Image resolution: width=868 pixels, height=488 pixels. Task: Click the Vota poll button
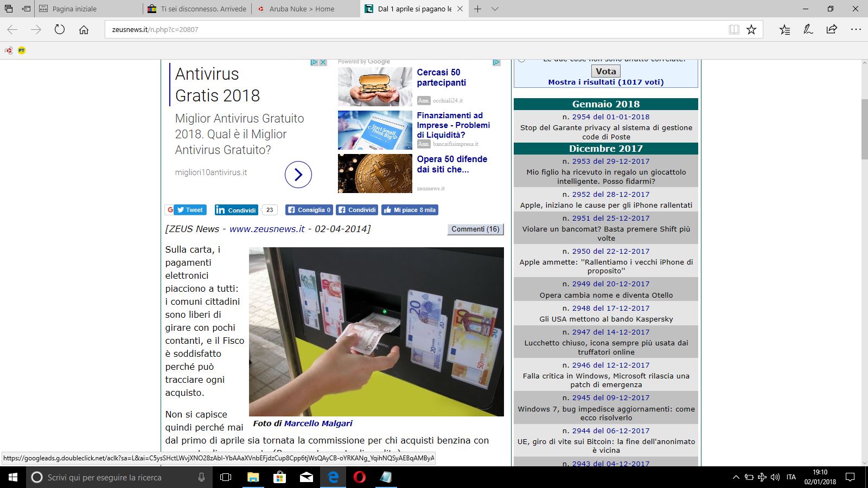point(605,72)
